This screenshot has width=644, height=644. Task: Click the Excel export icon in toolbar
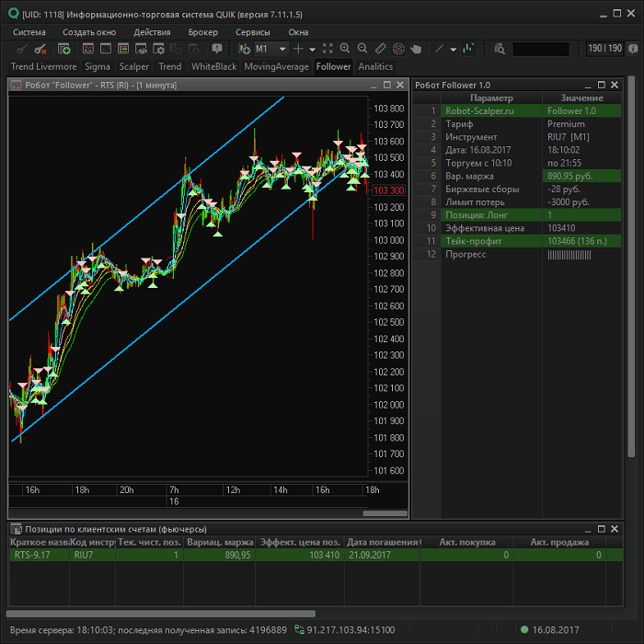(177, 49)
